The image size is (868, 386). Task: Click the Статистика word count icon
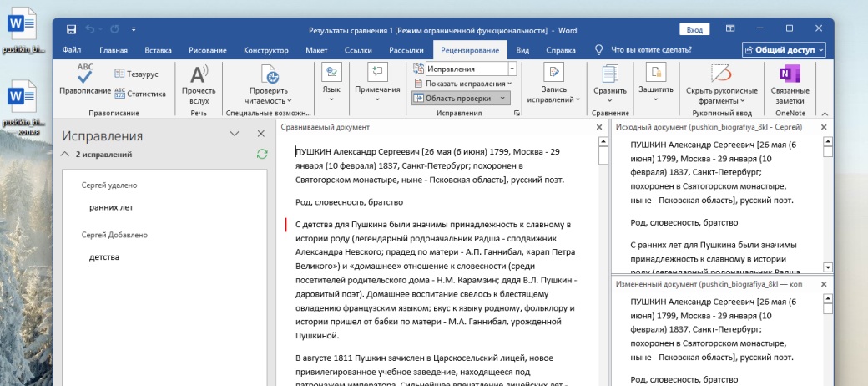pyautogui.click(x=139, y=94)
